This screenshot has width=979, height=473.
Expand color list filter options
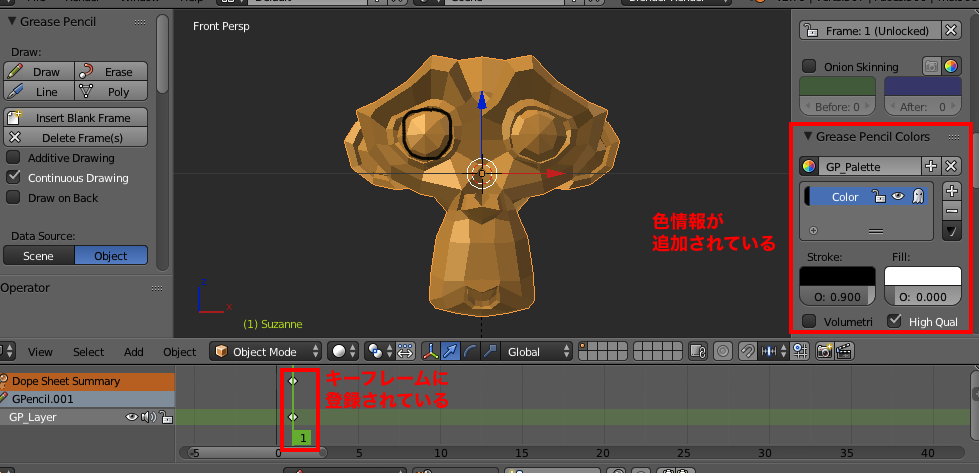[x=813, y=230]
